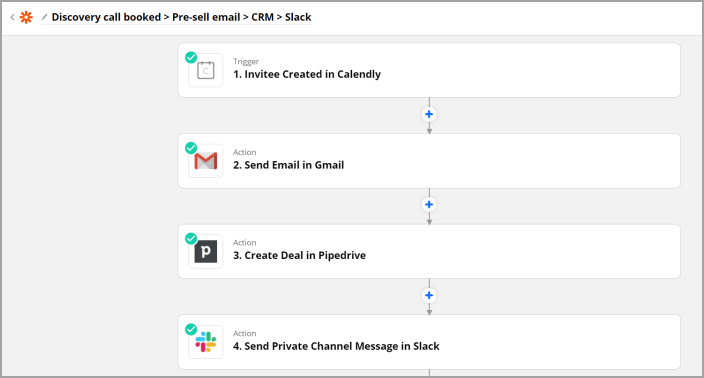Image resolution: width=704 pixels, height=378 pixels.
Task: Add step after Gmail action with plus
Action: (x=429, y=205)
